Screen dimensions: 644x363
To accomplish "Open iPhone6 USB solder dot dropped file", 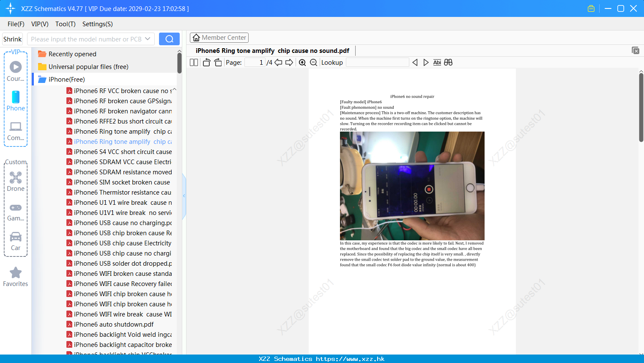I will [x=119, y=264].
